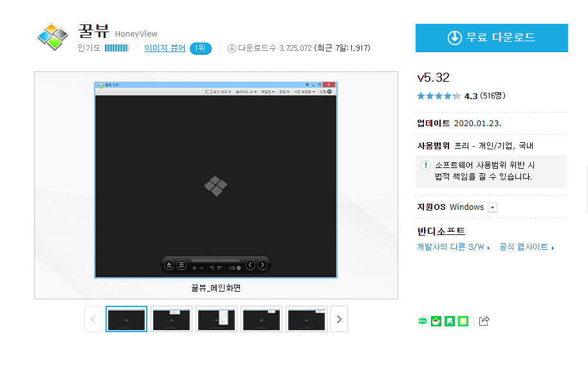
Task: Select the fourth screenshot thumbnail
Action: tap(261, 319)
